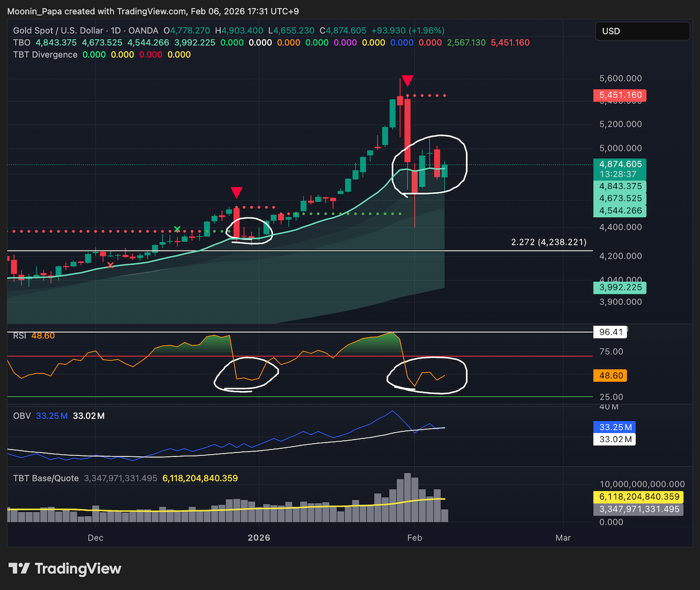Click the 5,600.000 price scale tick
This screenshot has height=590, width=700.
(621, 78)
